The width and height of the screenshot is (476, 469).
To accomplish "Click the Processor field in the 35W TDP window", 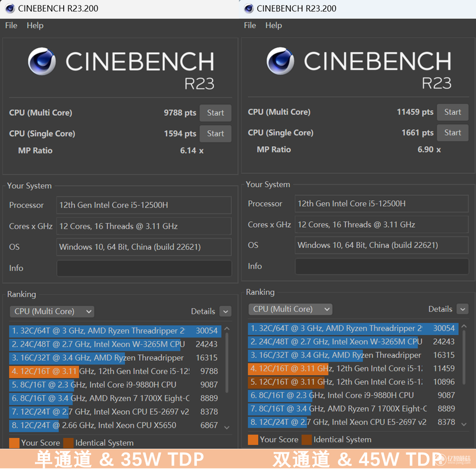I will click(144, 205).
